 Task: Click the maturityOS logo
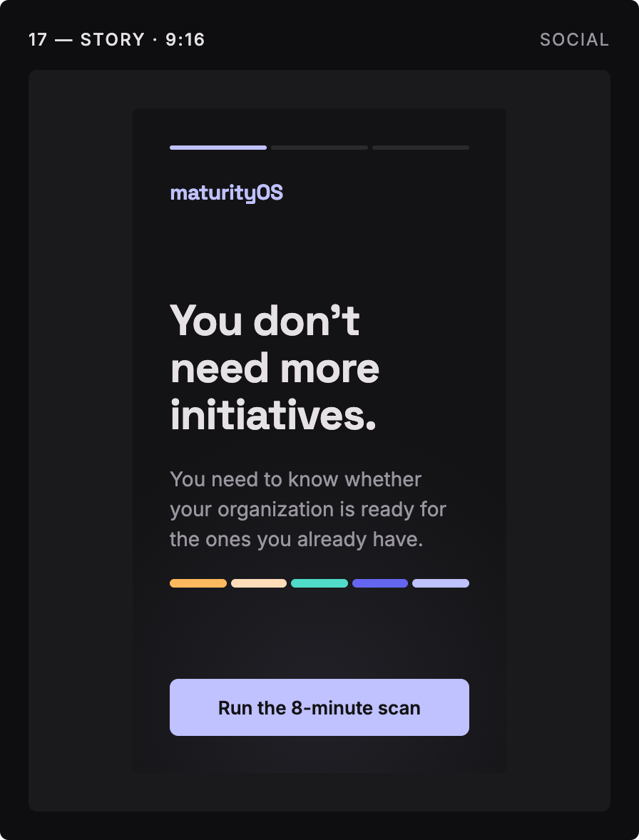226,193
